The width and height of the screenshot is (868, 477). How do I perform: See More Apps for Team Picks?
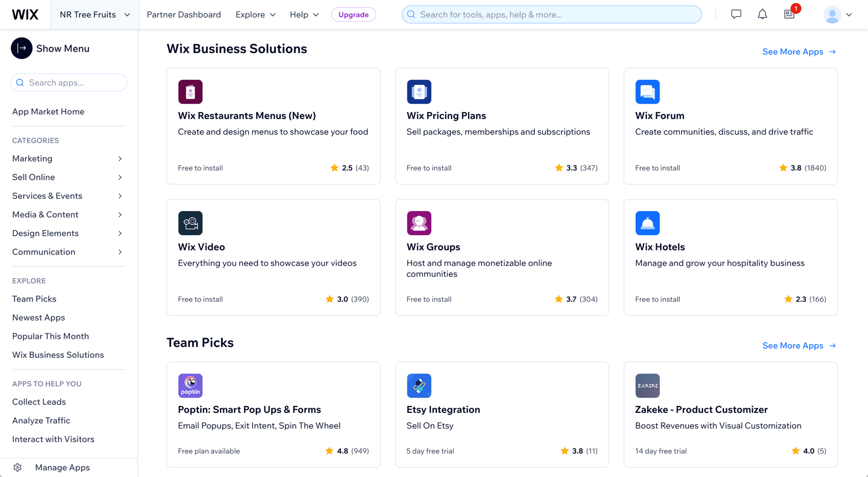point(799,345)
